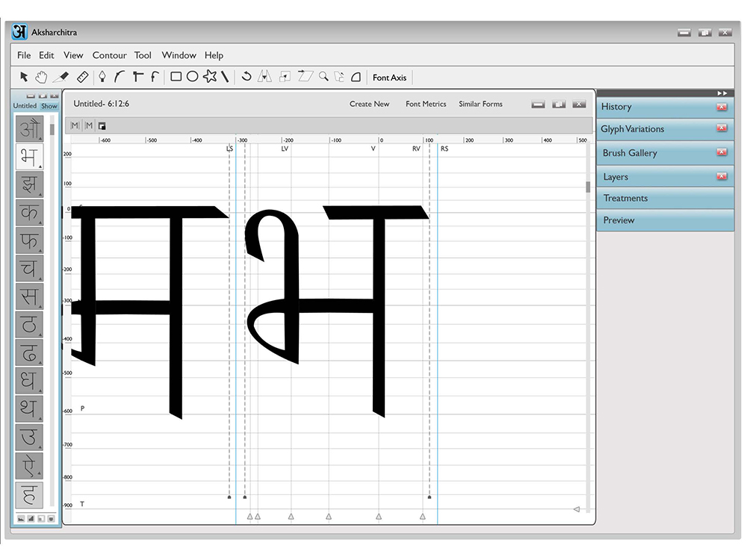Close the History panel

[x=722, y=107]
